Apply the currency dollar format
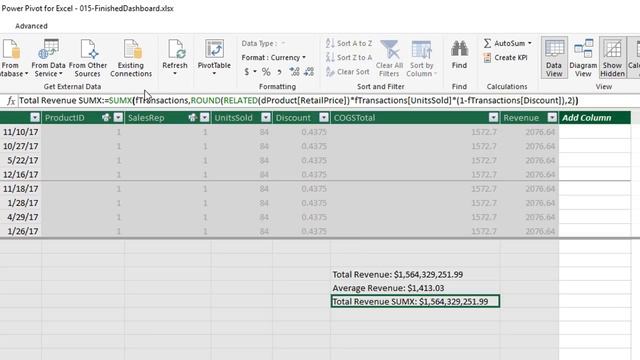 coord(247,72)
